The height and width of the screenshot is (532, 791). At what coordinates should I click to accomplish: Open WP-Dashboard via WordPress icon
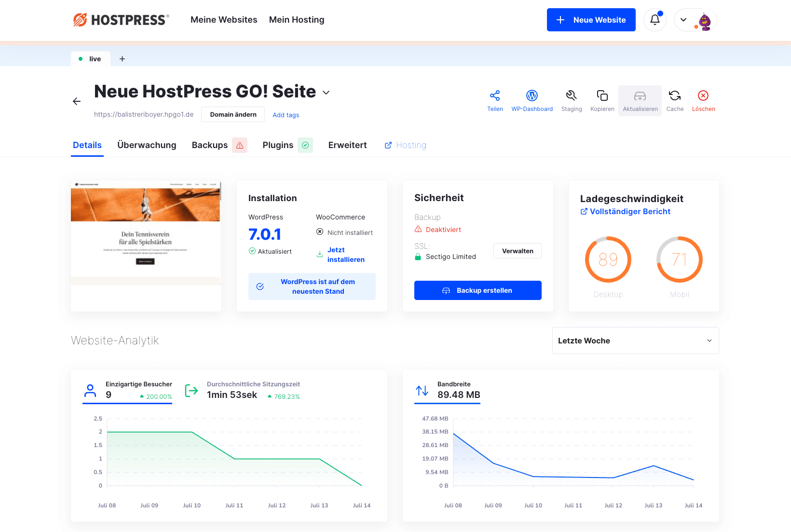pyautogui.click(x=532, y=95)
